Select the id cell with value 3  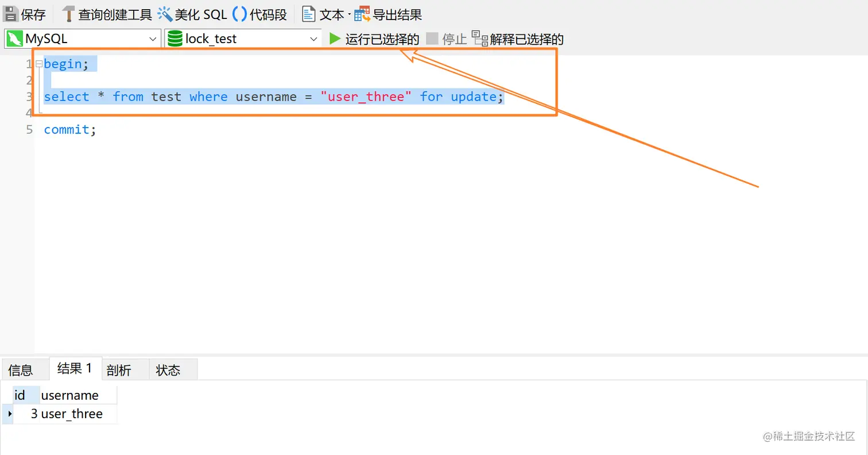click(x=26, y=414)
